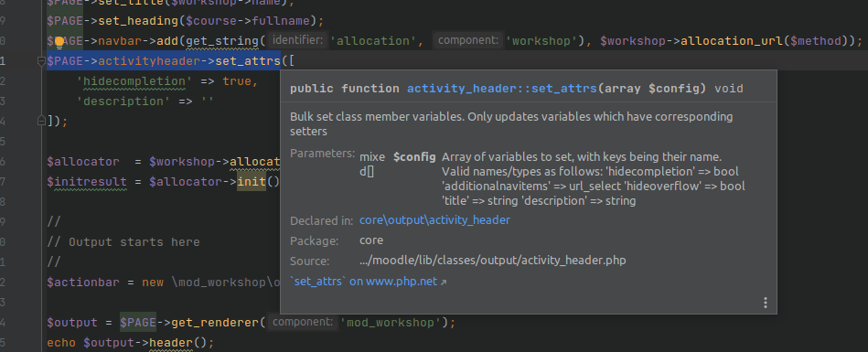Click the allocation_url method call
This screenshot has height=352, width=868.
pyautogui.click(x=732, y=41)
